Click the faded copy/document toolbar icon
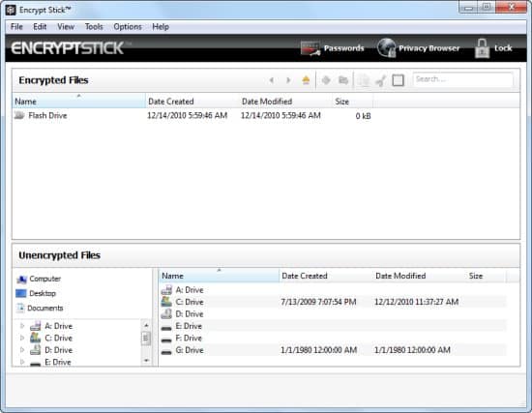532x413 pixels. 364,80
